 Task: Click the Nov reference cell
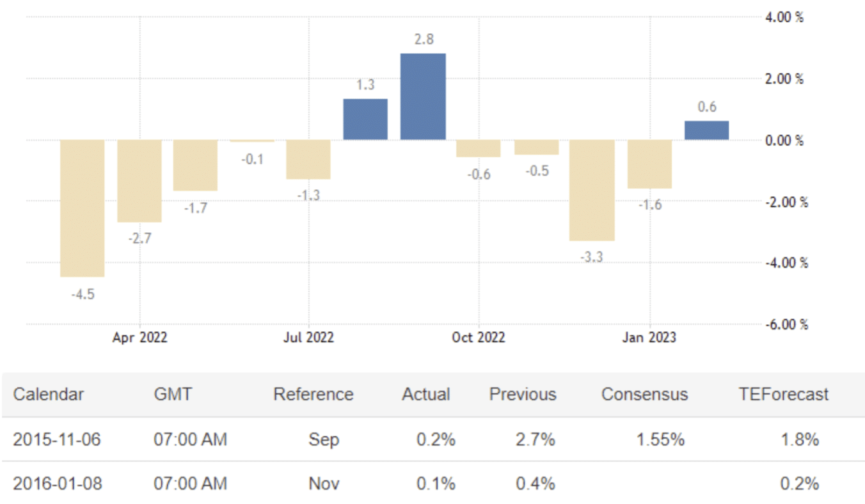point(324,484)
